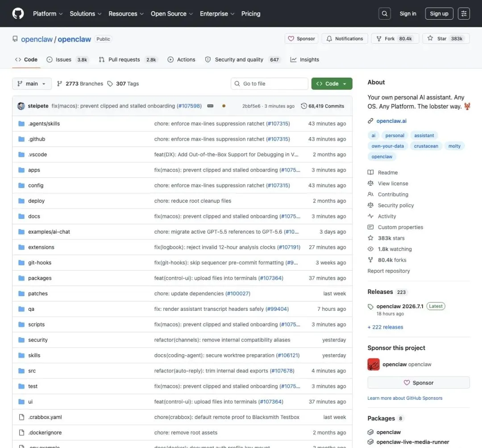Viewport: 482px width, 448px height.
Task: Select the Code tab
Action: (26, 60)
